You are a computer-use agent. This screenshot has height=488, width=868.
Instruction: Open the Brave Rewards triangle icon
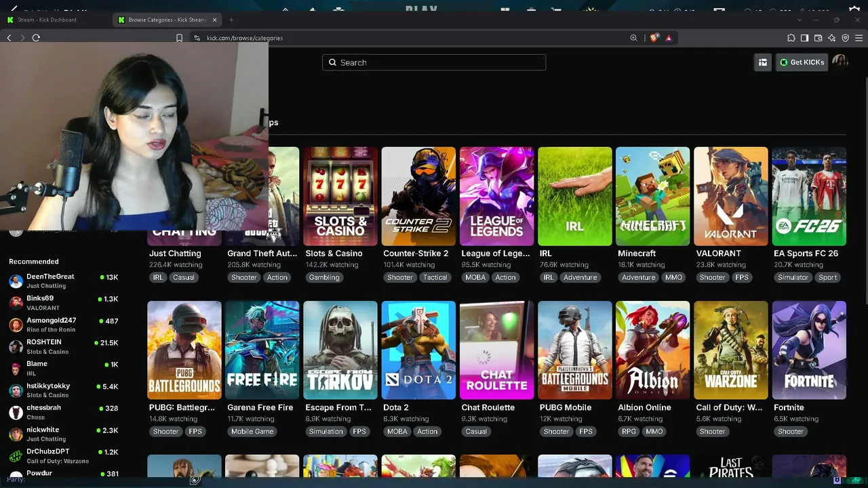[669, 38]
